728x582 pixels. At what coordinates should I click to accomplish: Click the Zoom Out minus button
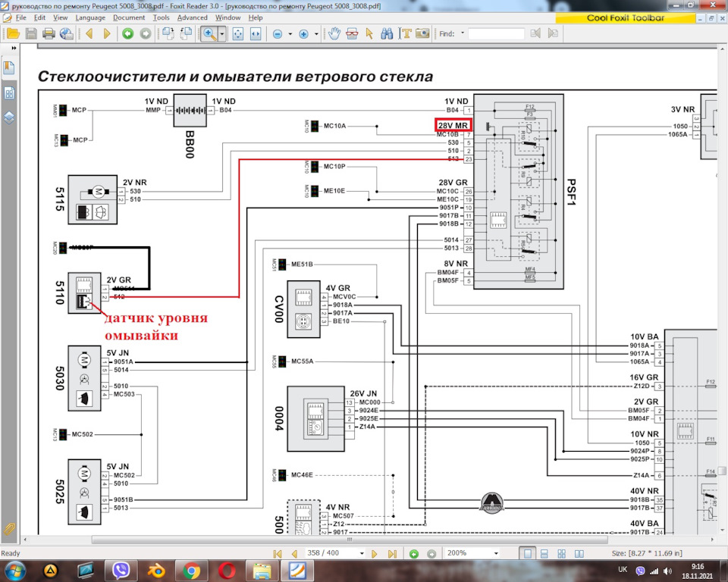(x=278, y=34)
